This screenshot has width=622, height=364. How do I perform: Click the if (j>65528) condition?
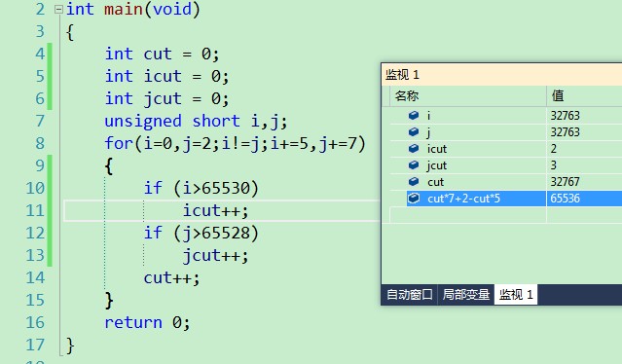(x=201, y=233)
